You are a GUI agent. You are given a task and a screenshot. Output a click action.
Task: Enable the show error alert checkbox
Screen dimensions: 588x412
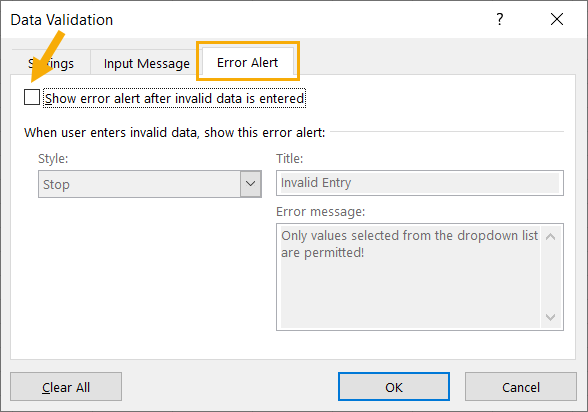point(32,97)
